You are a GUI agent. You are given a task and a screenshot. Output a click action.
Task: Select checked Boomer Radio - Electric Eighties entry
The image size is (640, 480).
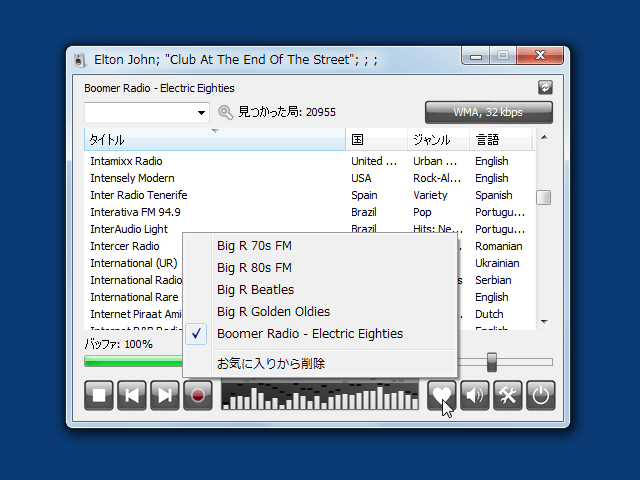320,334
